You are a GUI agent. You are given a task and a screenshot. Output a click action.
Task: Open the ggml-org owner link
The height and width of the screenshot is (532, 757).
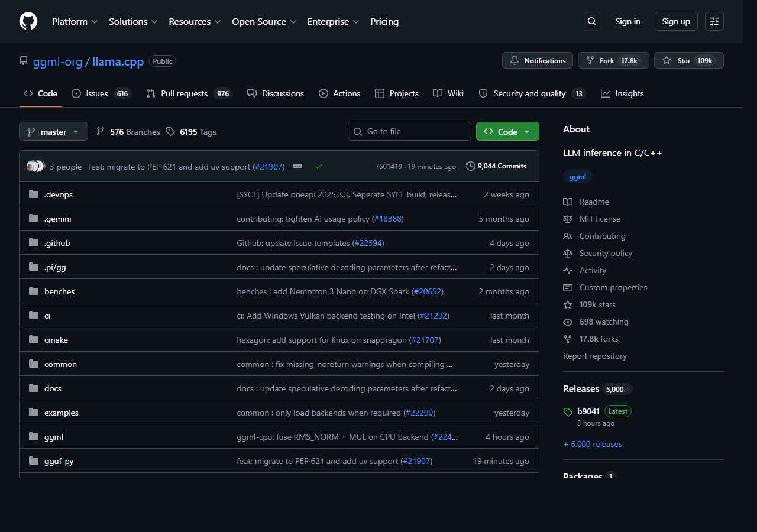58,61
